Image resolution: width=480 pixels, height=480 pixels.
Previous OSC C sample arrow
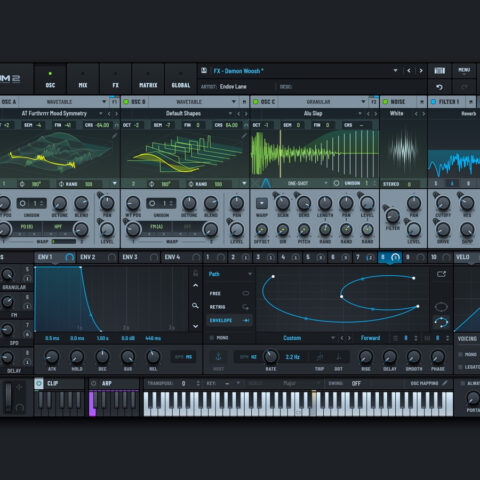368,114
